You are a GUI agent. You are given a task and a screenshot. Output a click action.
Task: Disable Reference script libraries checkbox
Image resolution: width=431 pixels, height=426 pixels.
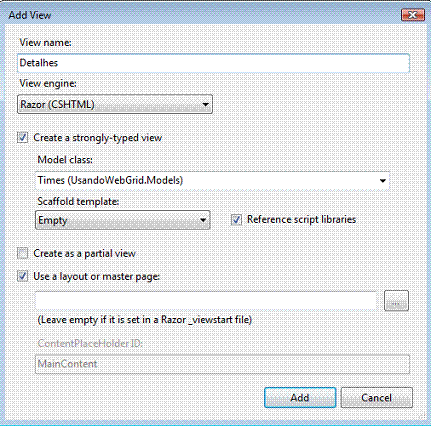236,220
